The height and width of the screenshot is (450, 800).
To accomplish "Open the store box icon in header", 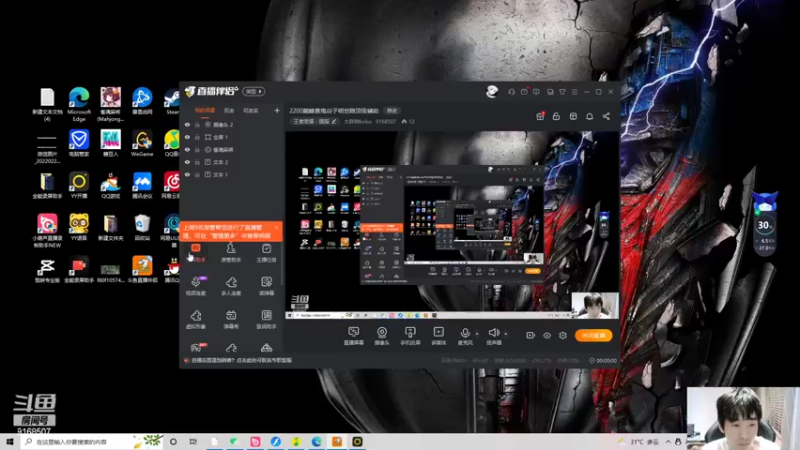I will click(x=573, y=116).
